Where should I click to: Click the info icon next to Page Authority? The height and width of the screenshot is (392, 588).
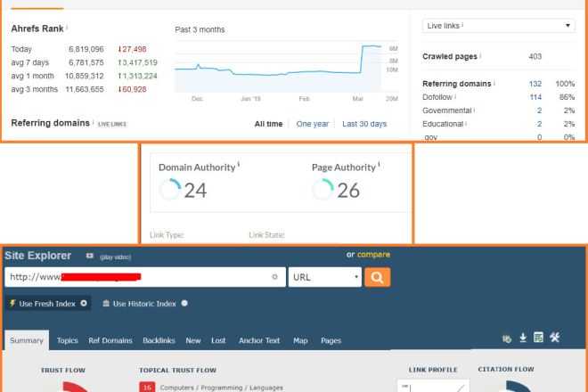[379, 164]
